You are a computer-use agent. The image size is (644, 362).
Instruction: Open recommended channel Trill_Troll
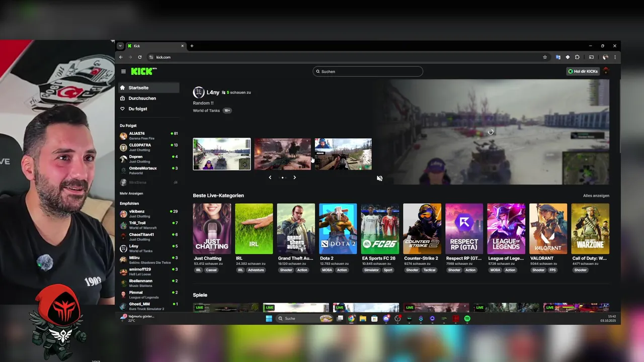point(148,225)
